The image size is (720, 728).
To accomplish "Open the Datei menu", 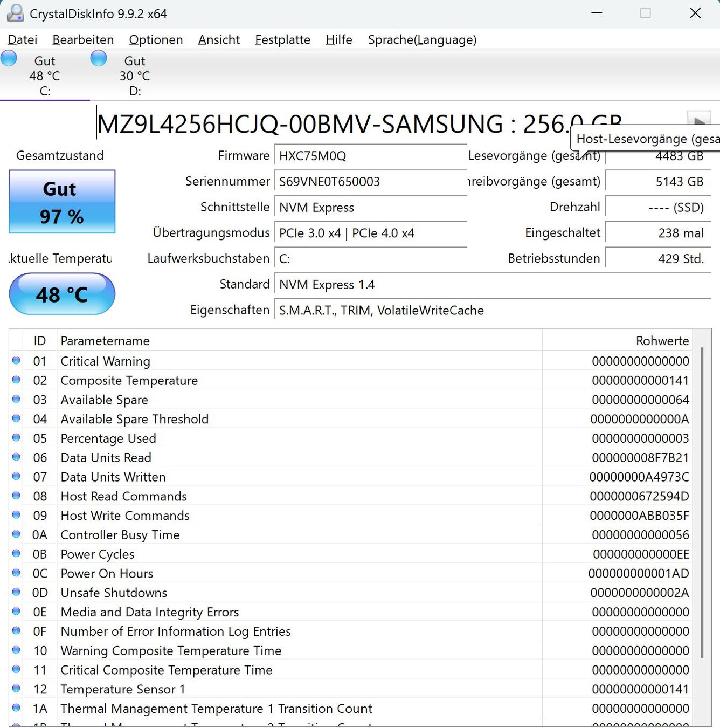I will tap(23, 40).
